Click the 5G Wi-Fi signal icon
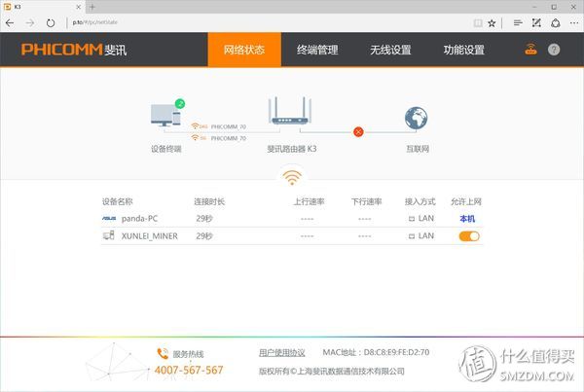The height and width of the screenshot is (392, 584). tap(196, 138)
